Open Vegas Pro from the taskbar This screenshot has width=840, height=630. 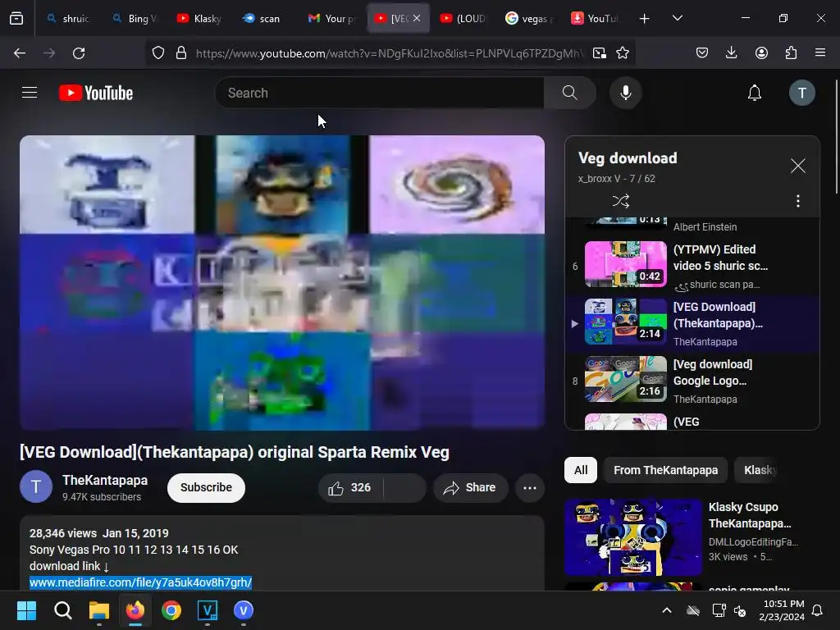pos(208,610)
